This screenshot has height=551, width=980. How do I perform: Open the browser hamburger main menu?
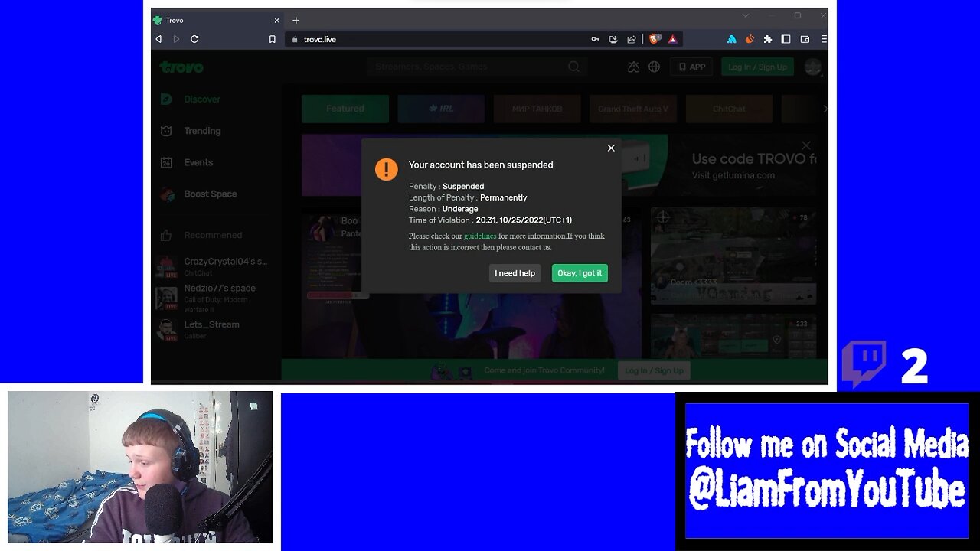click(x=824, y=39)
